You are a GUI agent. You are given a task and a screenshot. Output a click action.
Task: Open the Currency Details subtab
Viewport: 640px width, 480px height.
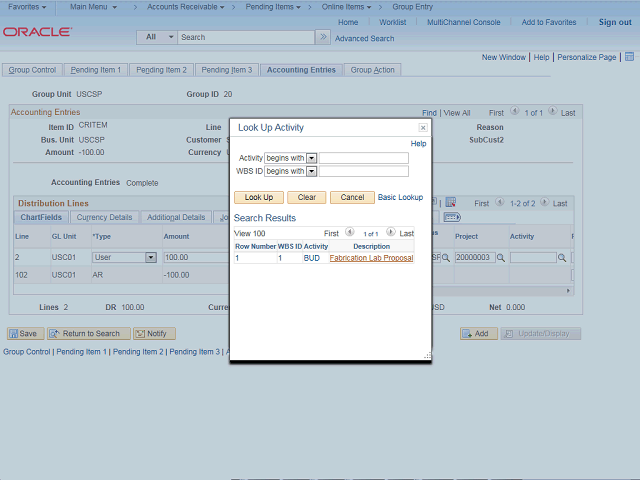pos(104,217)
